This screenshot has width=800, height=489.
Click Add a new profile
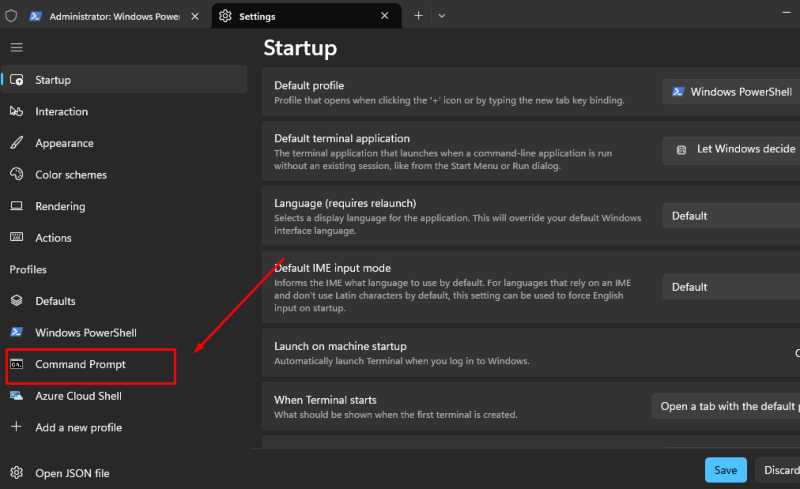point(124,428)
